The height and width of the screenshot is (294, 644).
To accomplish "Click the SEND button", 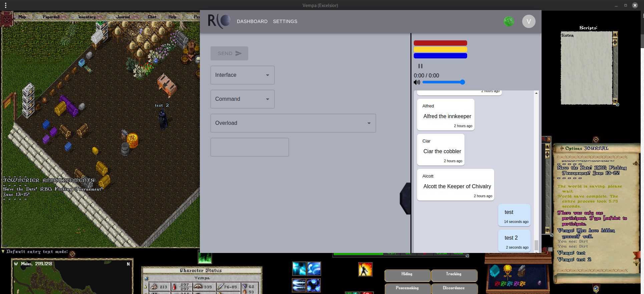I will coord(229,53).
